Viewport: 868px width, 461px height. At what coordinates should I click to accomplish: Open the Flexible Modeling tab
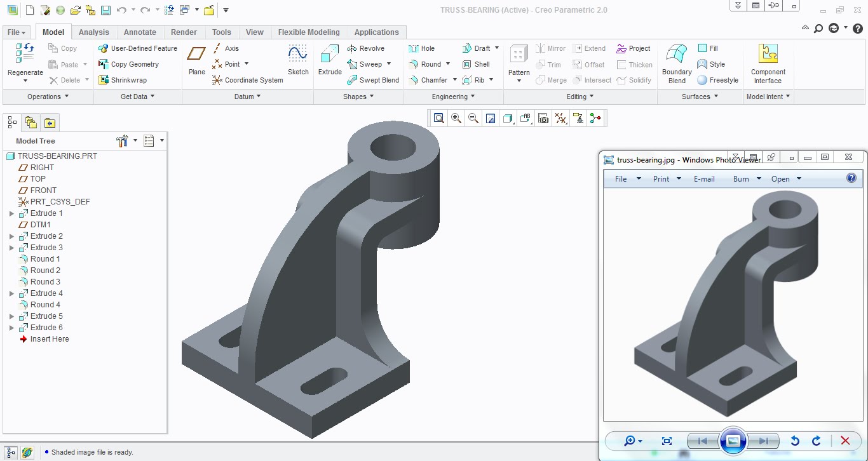tap(309, 32)
